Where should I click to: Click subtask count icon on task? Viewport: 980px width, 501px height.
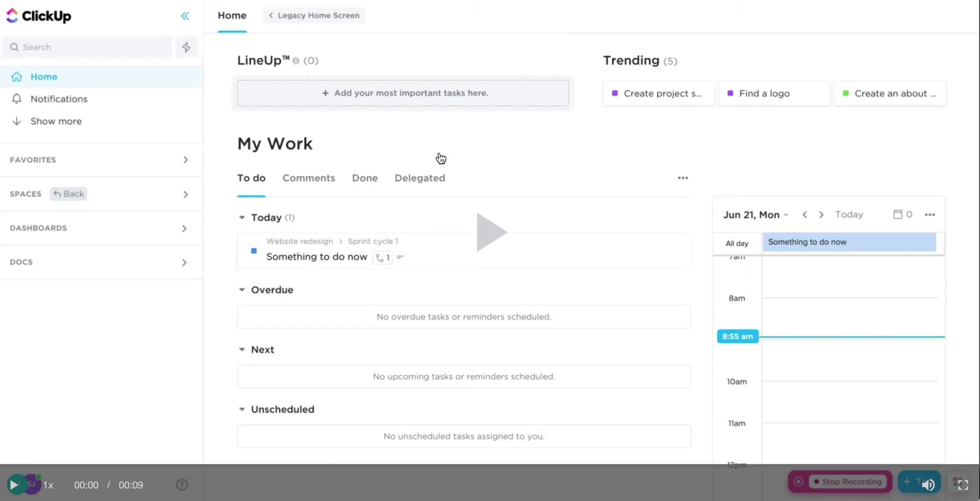point(382,258)
